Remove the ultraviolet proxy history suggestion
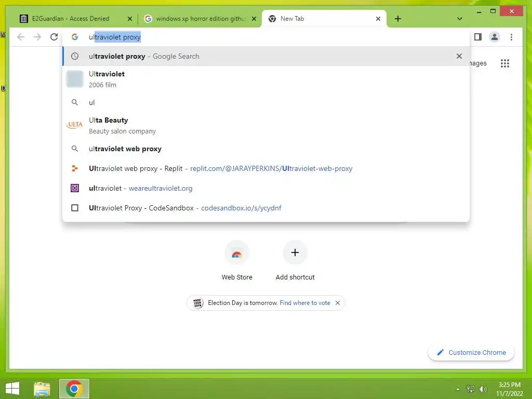Image resolution: width=532 pixels, height=399 pixels. (459, 56)
